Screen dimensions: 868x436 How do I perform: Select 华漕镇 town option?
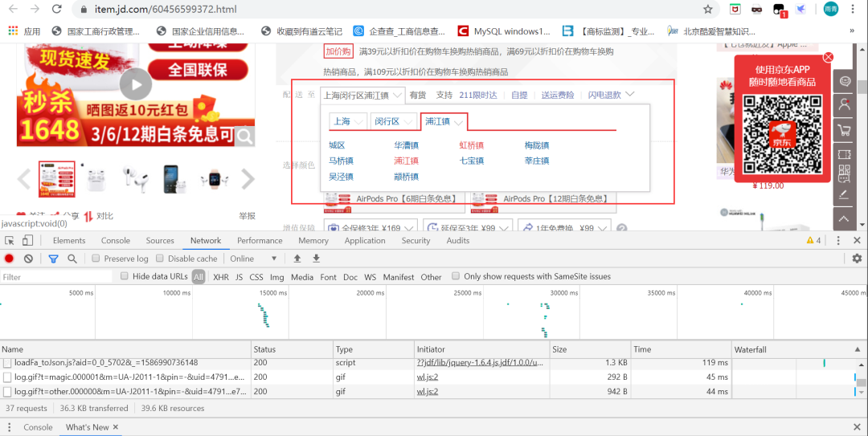pos(407,145)
